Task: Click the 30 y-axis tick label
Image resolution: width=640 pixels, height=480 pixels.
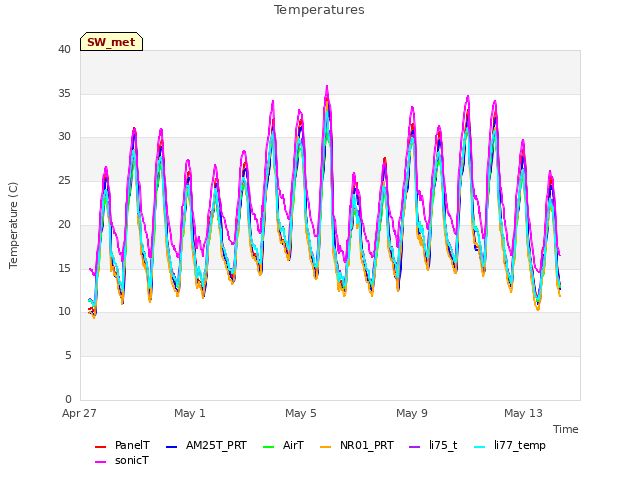Action: tap(64, 137)
